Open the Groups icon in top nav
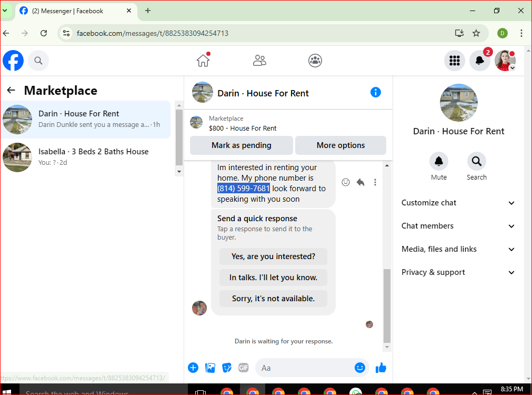 (315, 61)
